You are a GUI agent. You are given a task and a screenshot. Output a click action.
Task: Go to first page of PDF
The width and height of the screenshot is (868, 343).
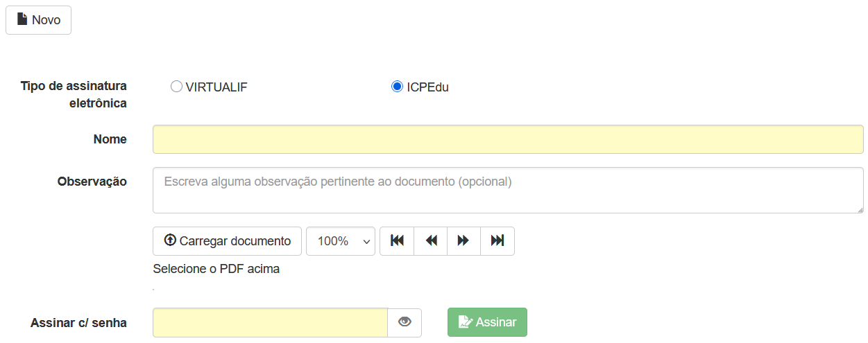(397, 241)
